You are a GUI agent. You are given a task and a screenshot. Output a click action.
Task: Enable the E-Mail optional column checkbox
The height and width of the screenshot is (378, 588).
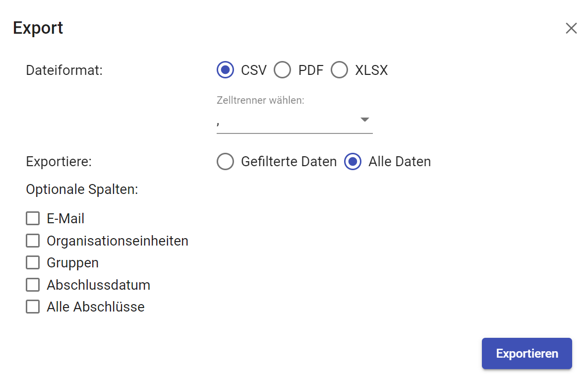coord(33,218)
